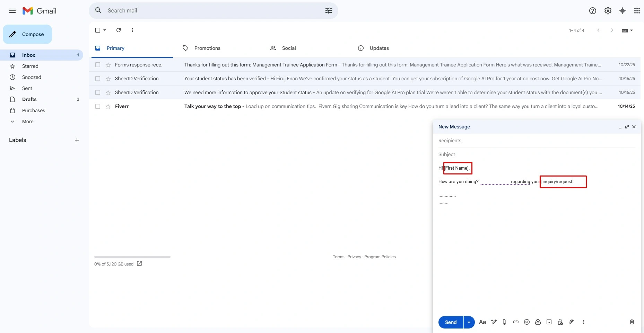644x333 pixels.
Task: Focus the Search mail field
Action: click(x=214, y=11)
